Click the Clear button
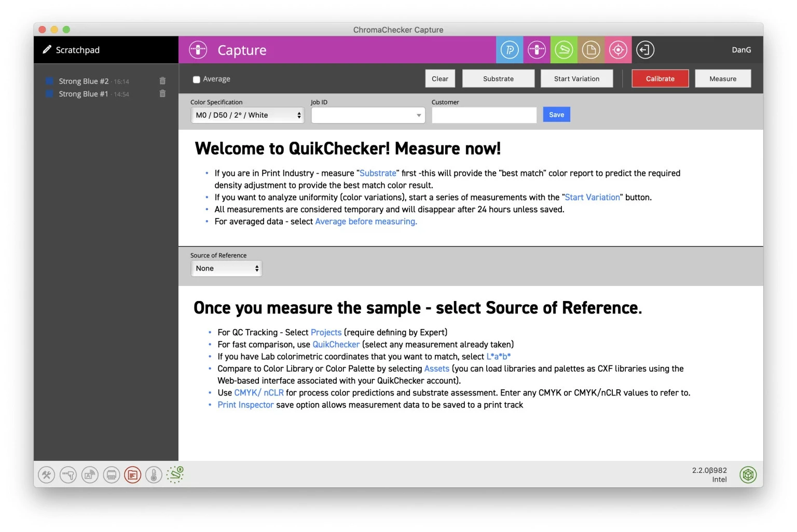Viewport: 797px width, 532px height. coord(440,79)
